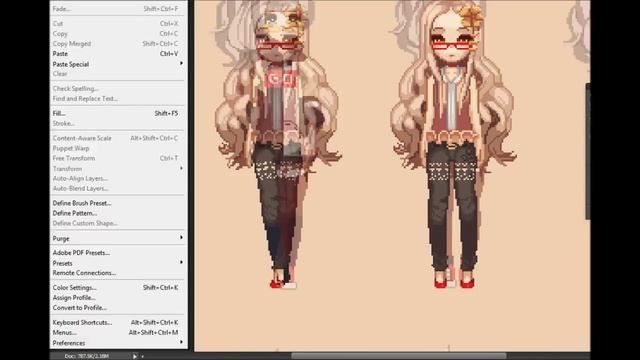Open the Purge submenu
The width and height of the screenshot is (640, 360).
pyautogui.click(x=118, y=238)
